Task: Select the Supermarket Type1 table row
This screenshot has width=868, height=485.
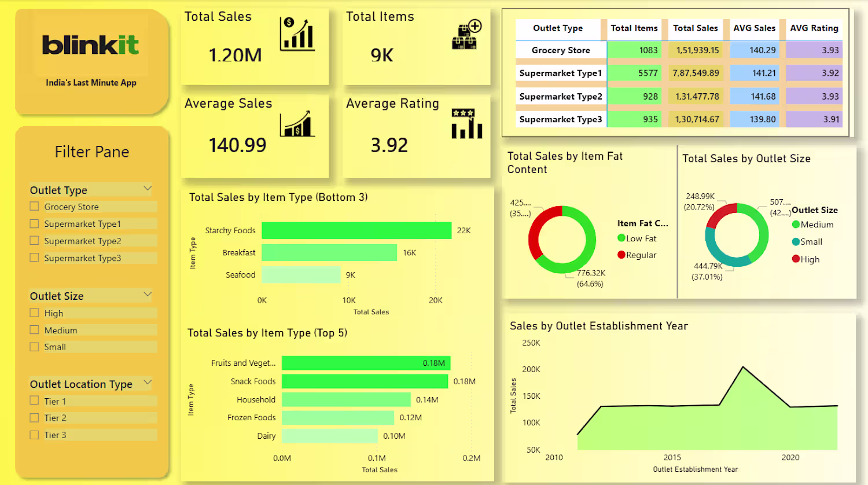Action: [679, 73]
